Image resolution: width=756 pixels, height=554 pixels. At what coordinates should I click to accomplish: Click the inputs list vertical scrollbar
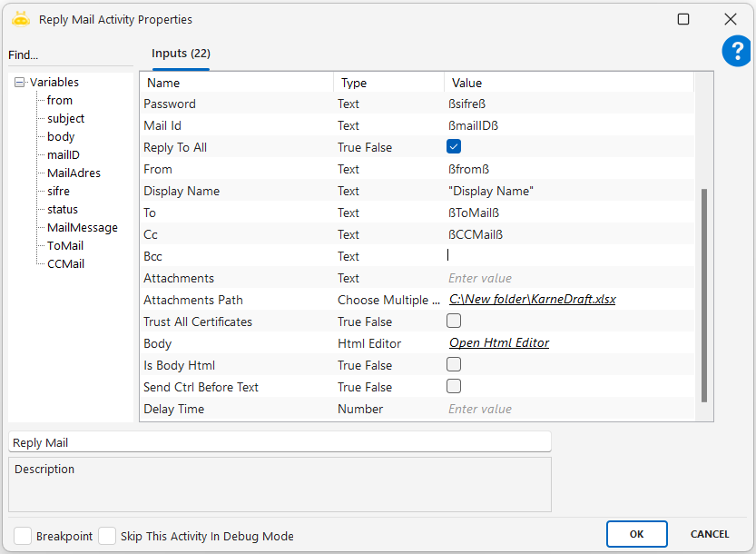(703, 295)
